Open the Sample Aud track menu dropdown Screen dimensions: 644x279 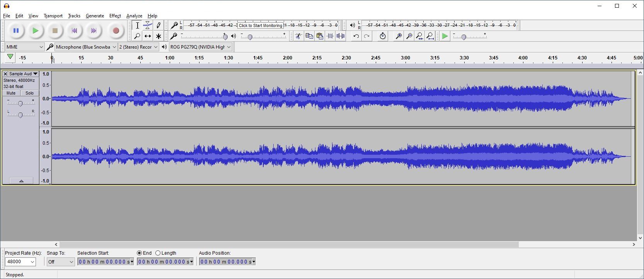pyautogui.click(x=23, y=74)
